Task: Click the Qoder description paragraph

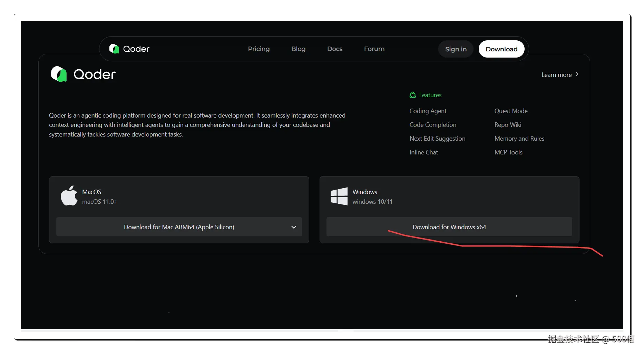Action: click(x=197, y=125)
